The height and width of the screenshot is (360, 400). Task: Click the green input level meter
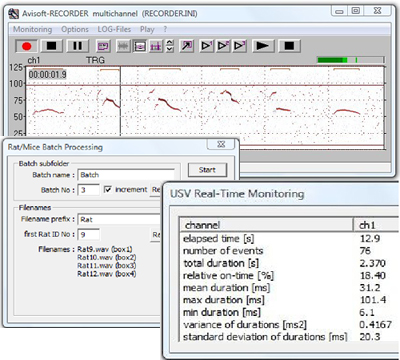[x=351, y=60]
